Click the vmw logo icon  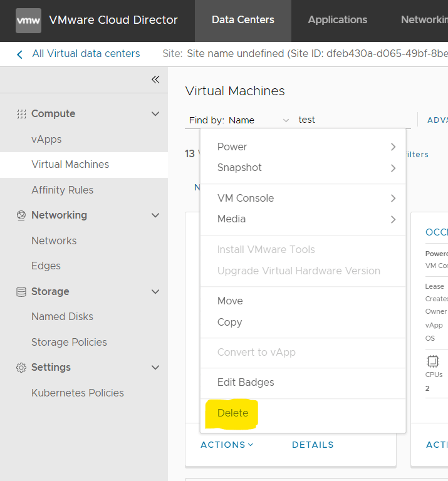coord(29,21)
